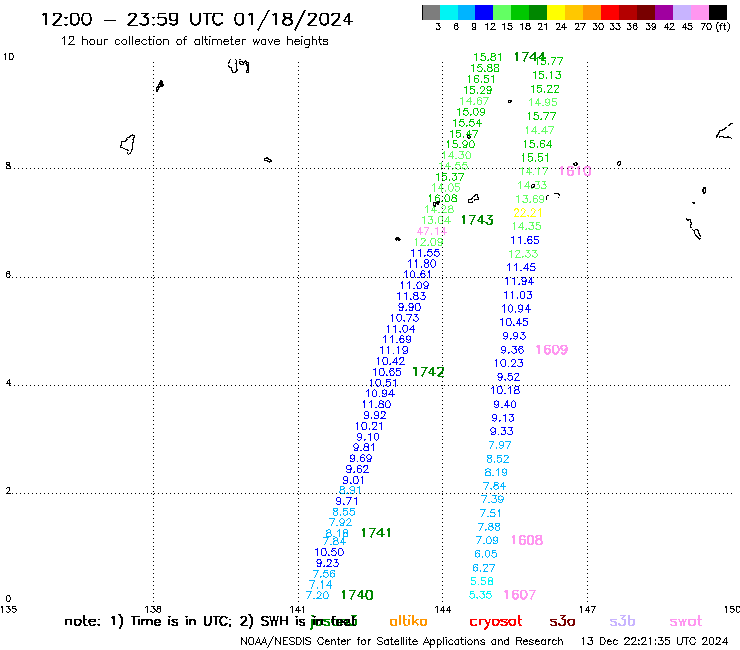Click the 7.97 wave height value

499,445
